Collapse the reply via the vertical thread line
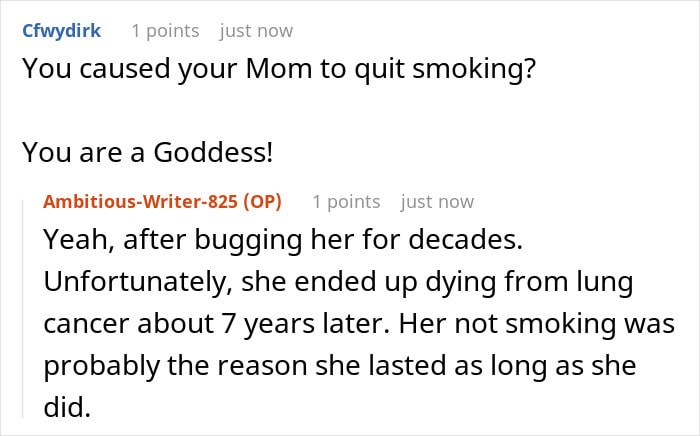 pos(23,309)
